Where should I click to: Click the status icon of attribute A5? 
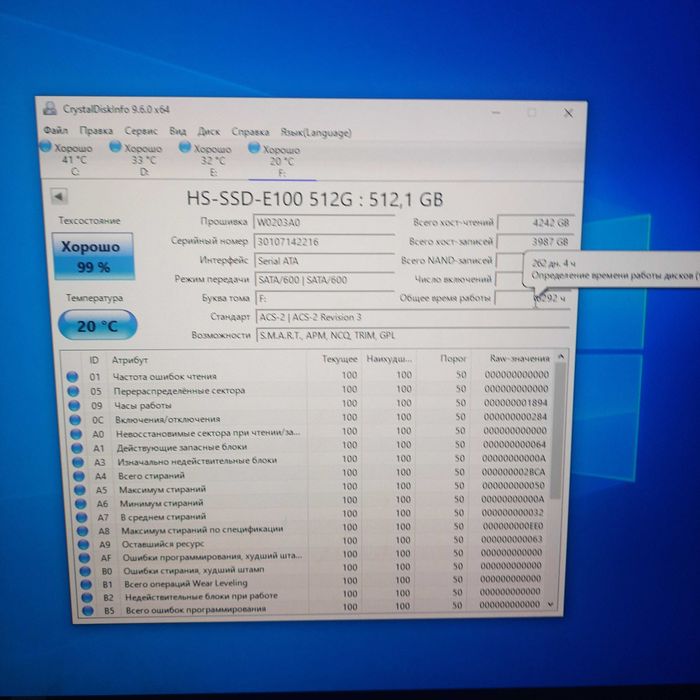[x=79, y=490]
